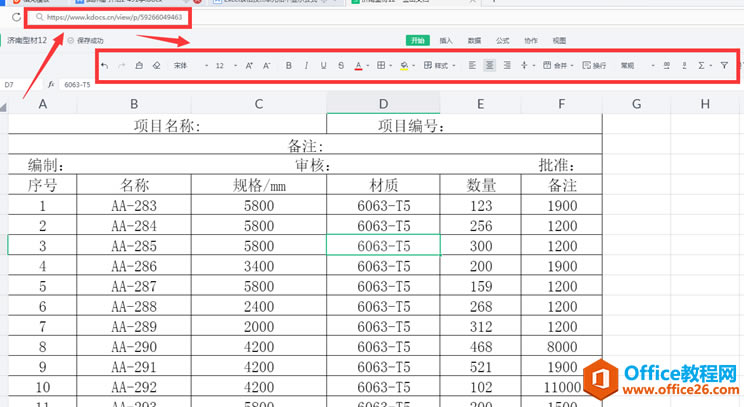Image resolution: width=746 pixels, height=407 pixels.
Task: Click the filter funnel icon
Action: [724, 66]
